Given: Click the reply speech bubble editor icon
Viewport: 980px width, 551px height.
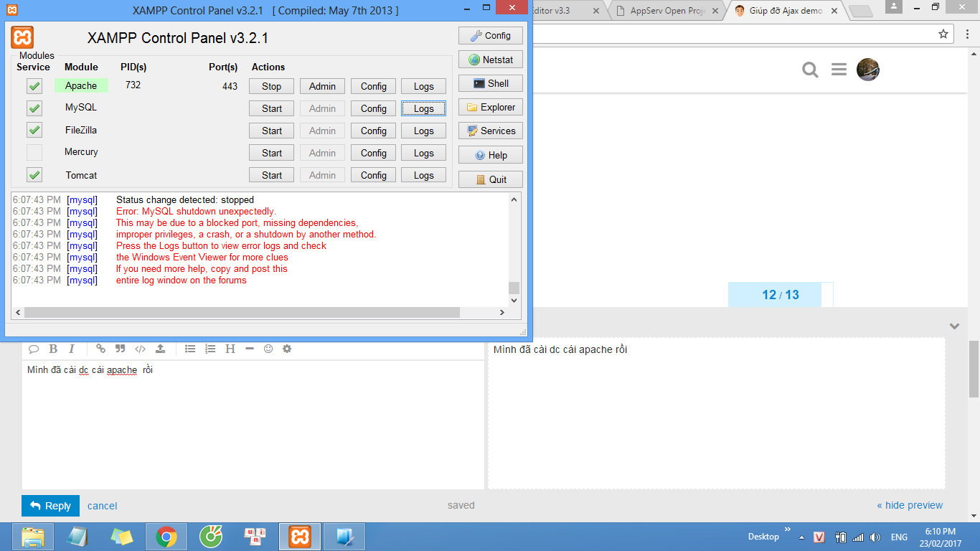Looking at the screenshot, I should (x=34, y=349).
